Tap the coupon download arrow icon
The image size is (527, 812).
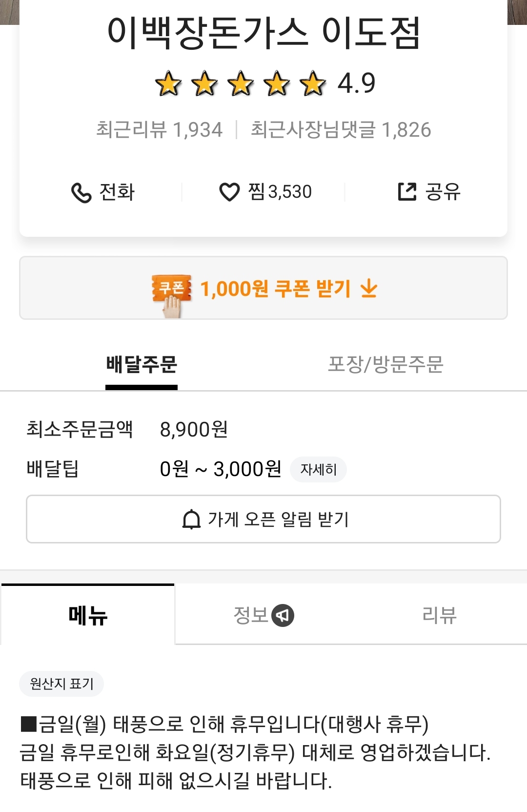[369, 289]
